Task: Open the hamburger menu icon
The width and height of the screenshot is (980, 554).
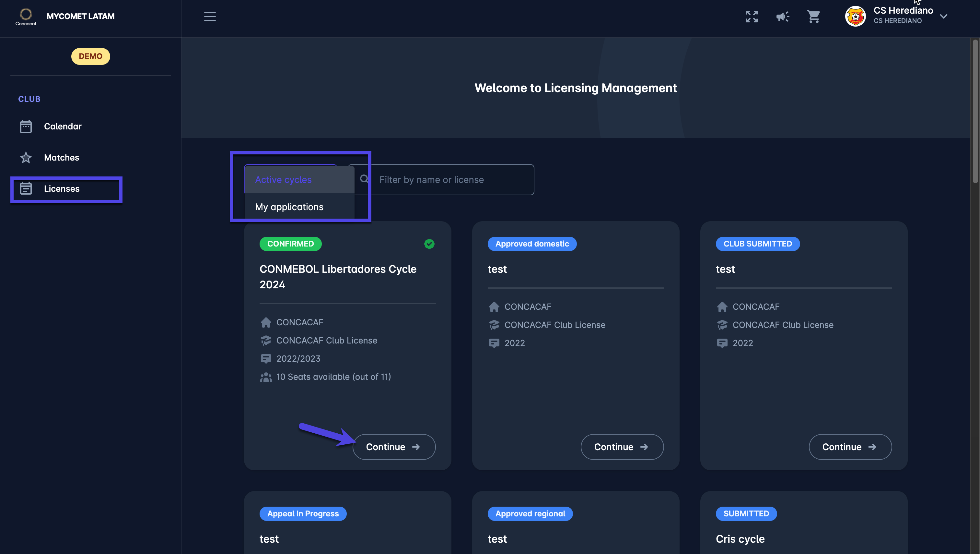Action: click(x=210, y=16)
